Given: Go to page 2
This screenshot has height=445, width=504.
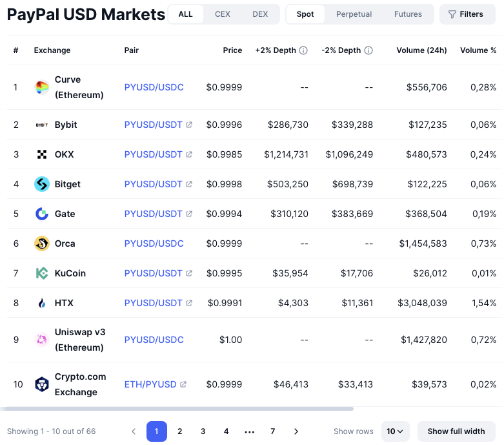Looking at the screenshot, I should 179,431.
